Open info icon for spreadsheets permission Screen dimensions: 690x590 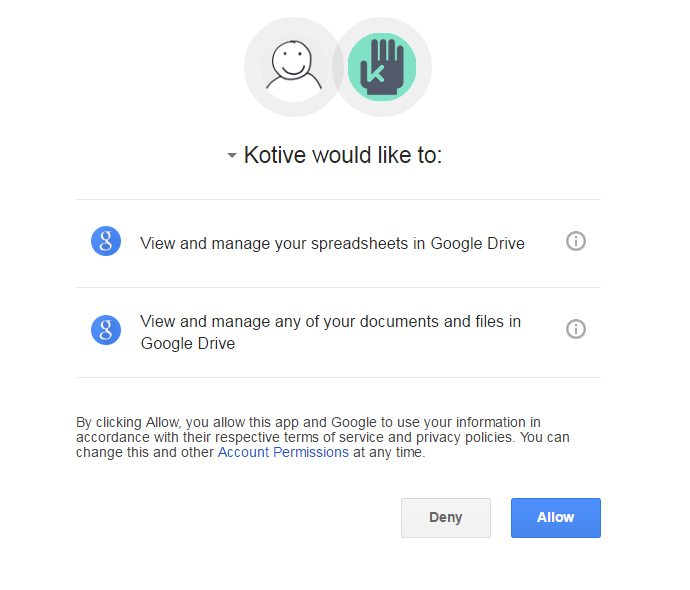[x=576, y=241]
